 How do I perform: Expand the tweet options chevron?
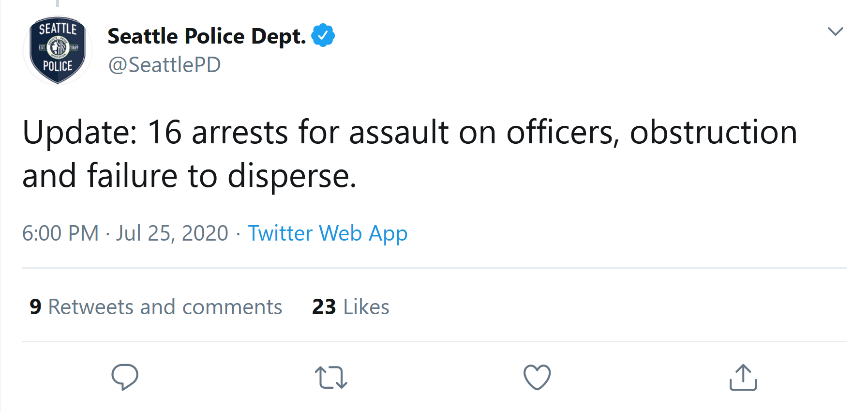tap(835, 31)
